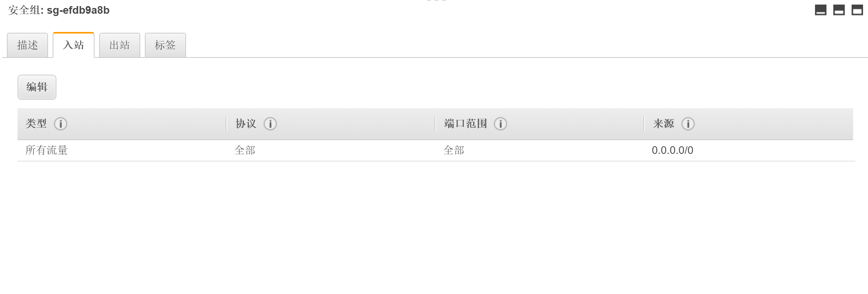Switch to the 描述 tab
Screen dimensions: 868x294
(x=27, y=45)
